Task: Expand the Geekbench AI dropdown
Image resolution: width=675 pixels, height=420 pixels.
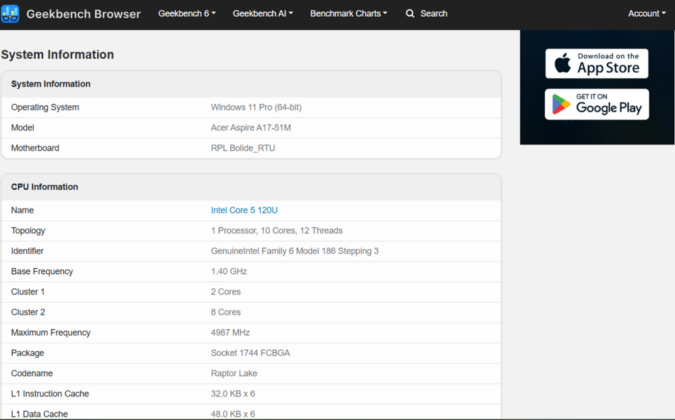Action: pyautogui.click(x=263, y=14)
